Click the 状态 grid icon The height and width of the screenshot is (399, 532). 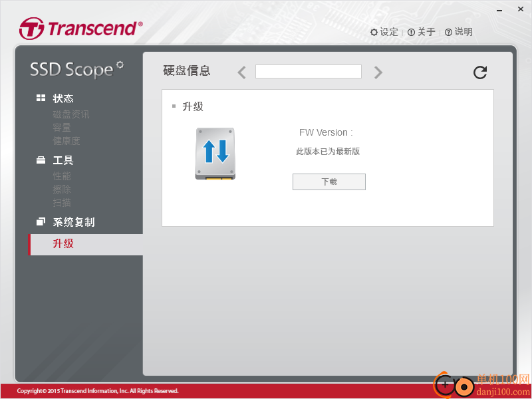41,98
